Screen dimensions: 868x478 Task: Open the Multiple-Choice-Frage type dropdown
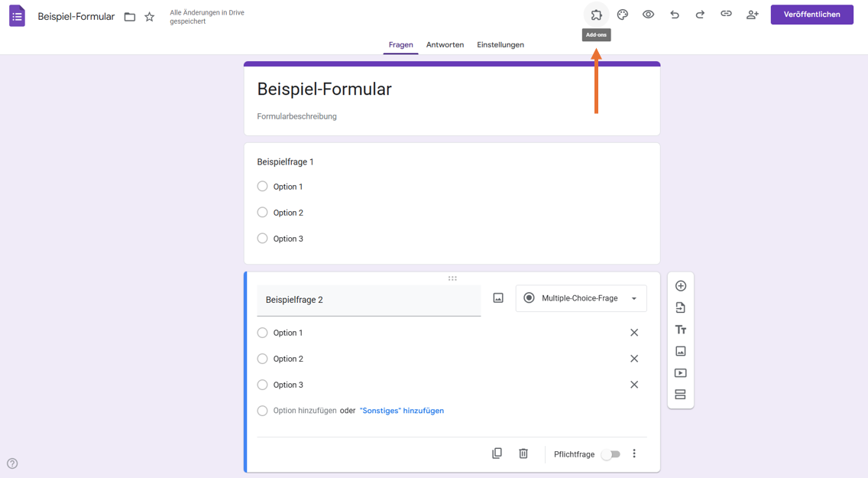[581, 298]
